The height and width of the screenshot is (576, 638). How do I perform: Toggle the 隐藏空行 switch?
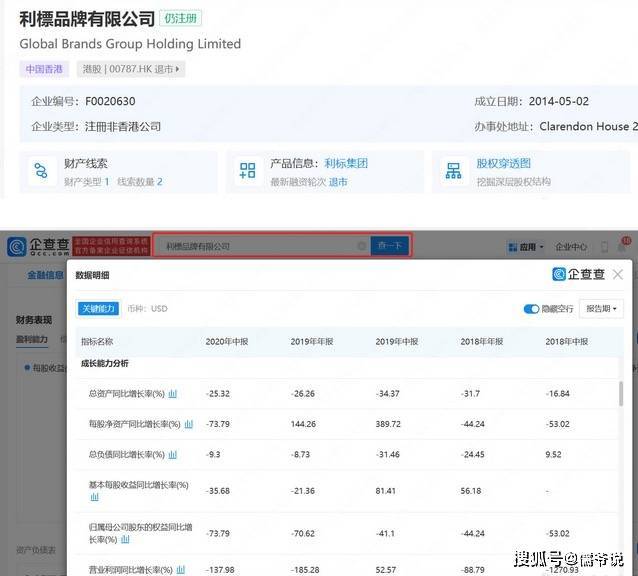tap(531, 309)
